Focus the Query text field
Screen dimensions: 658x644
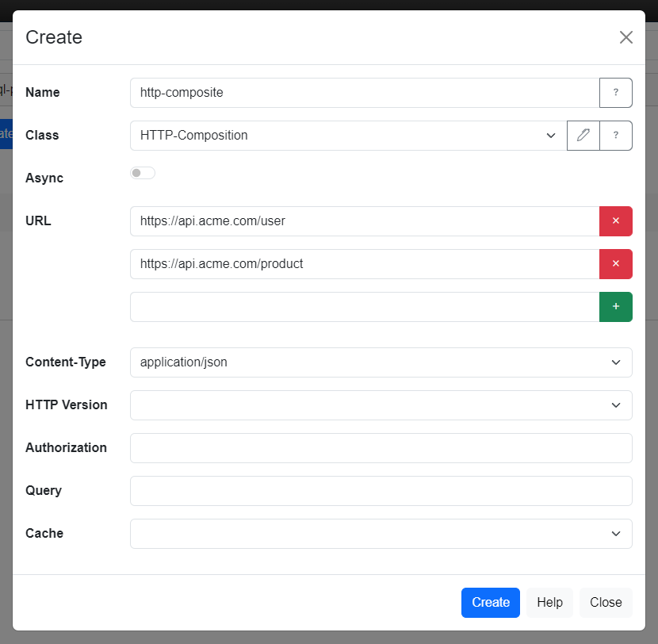[381, 491]
